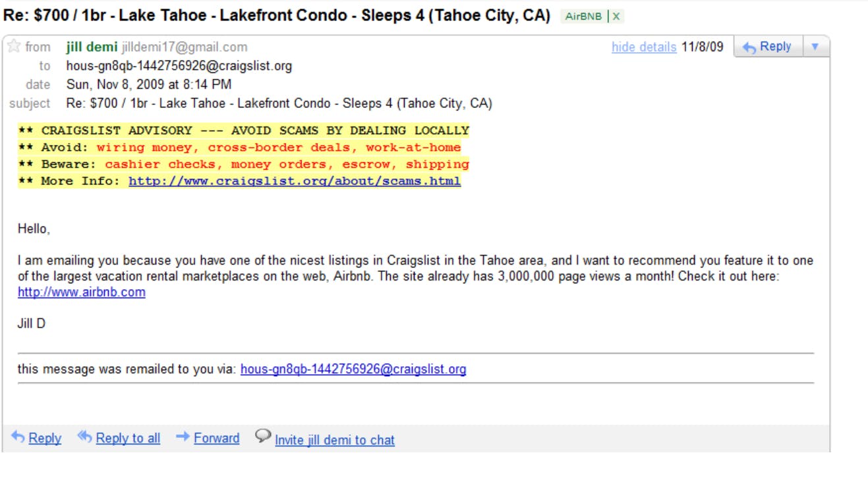
Task: Select the Forward arrow icon
Action: click(183, 437)
